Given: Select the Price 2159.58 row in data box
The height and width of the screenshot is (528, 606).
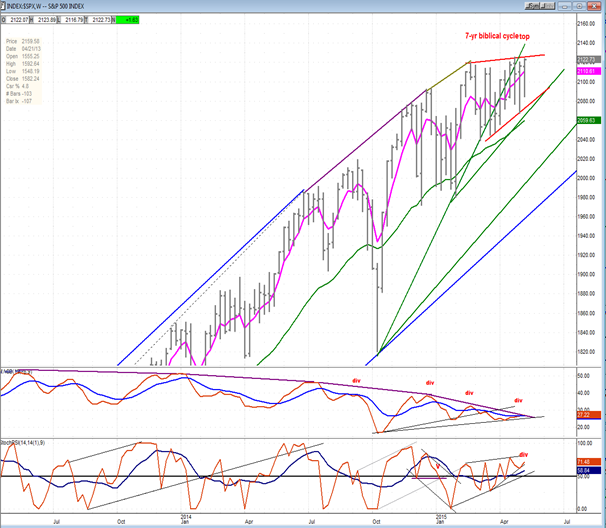Looking at the screenshot, I should 23,41.
